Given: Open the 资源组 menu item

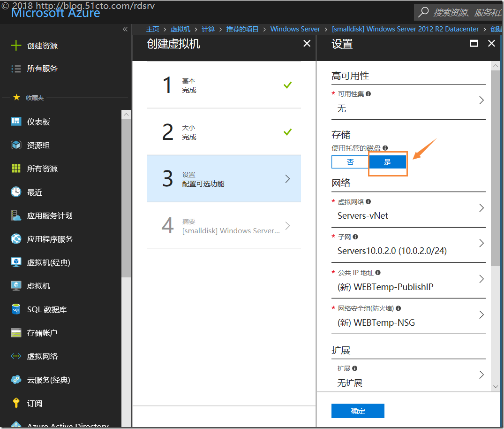Looking at the screenshot, I should click(x=61, y=145).
